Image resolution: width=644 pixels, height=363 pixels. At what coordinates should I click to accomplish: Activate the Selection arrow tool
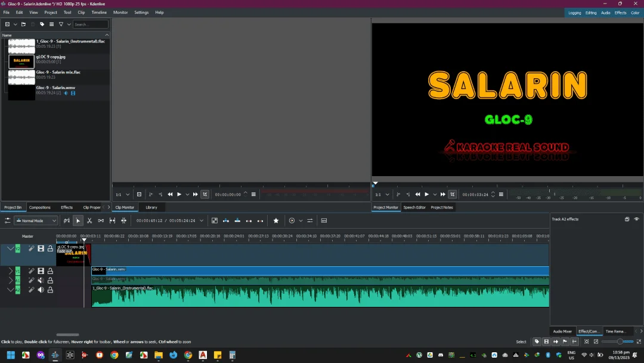pos(78,221)
